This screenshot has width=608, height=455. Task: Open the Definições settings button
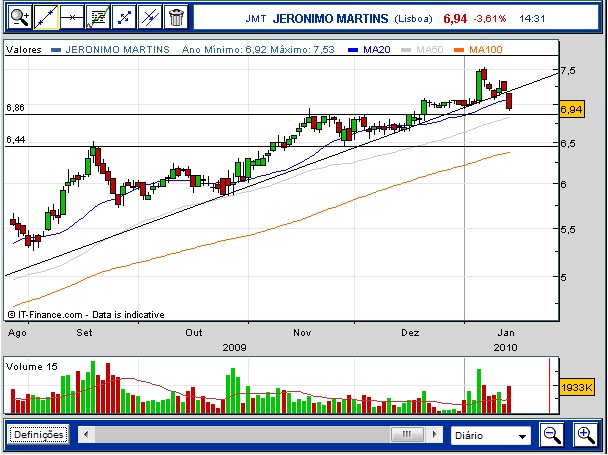coord(38,434)
